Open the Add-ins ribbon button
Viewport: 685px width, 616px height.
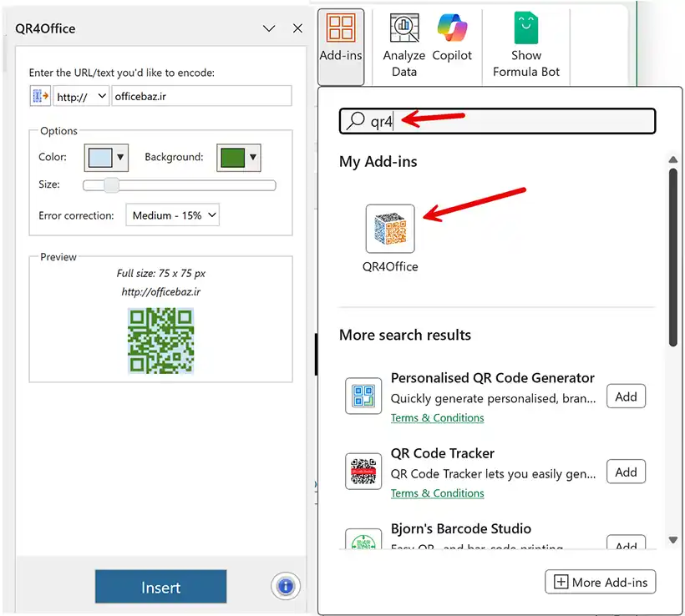coord(341,47)
